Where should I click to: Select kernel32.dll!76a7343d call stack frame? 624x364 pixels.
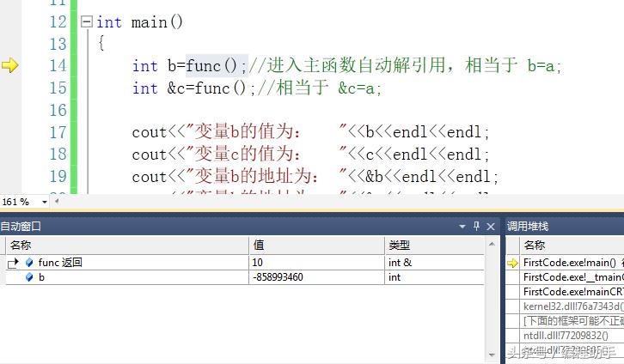tap(572, 306)
